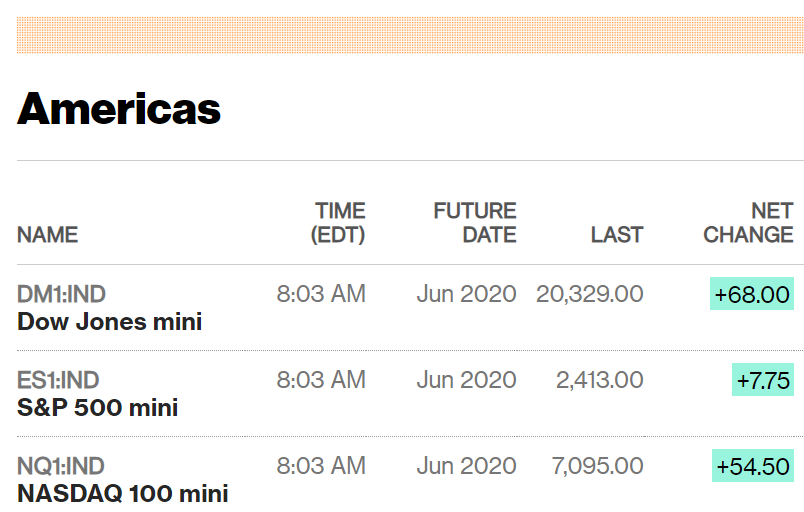Click the green +54.50 net change cell
This screenshot has width=804, height=512.
(752, 466)
